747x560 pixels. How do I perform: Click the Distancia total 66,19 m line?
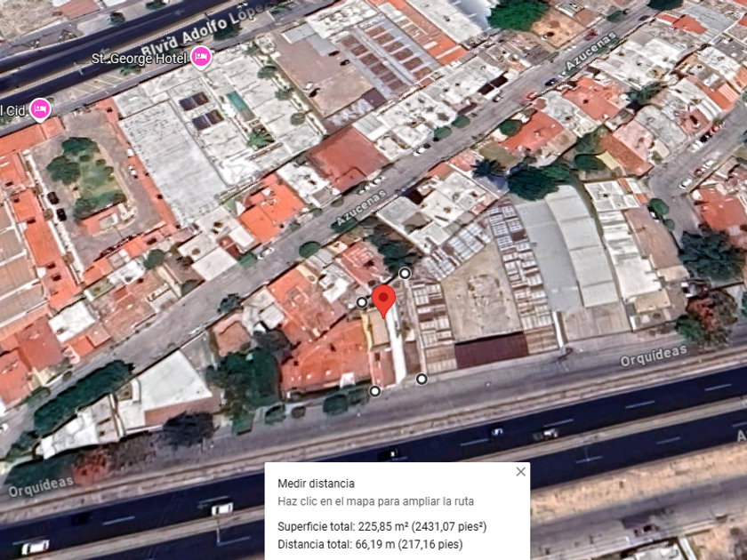tap(370, 544)
